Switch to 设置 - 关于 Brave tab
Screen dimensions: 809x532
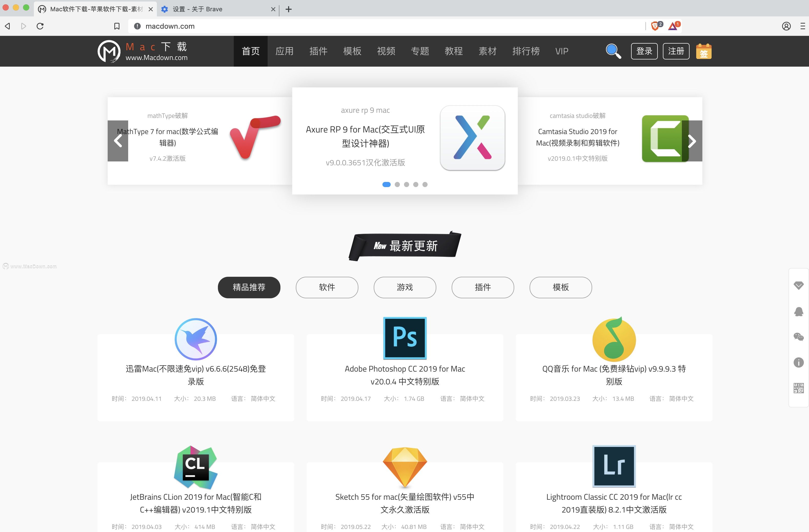click(197, 9)
